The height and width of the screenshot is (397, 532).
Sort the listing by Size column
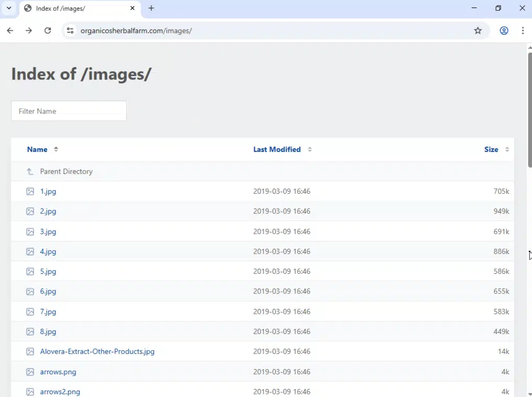(x=491, y=149)
